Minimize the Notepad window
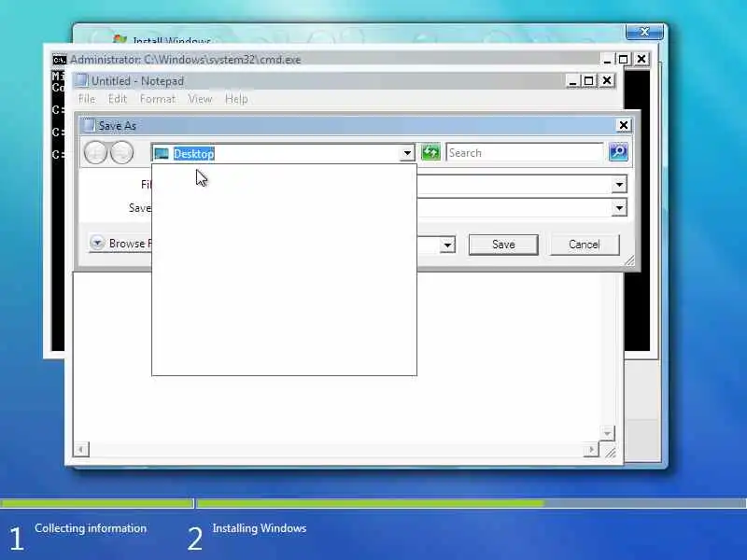747x560 pixels. tap(572, 81)
